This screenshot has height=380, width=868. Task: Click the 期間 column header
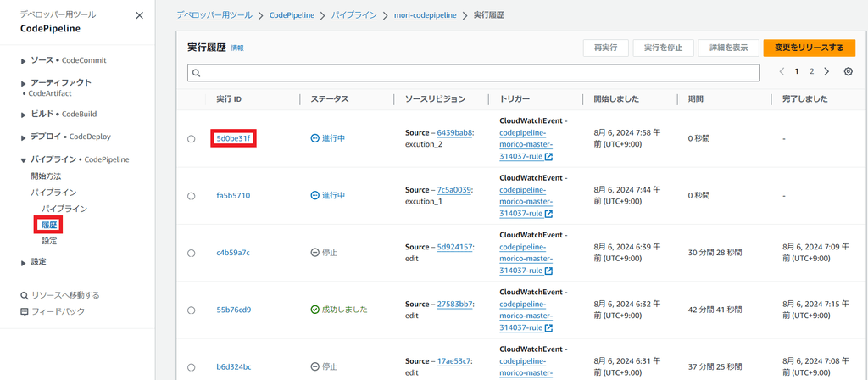(x=696, y=99)
